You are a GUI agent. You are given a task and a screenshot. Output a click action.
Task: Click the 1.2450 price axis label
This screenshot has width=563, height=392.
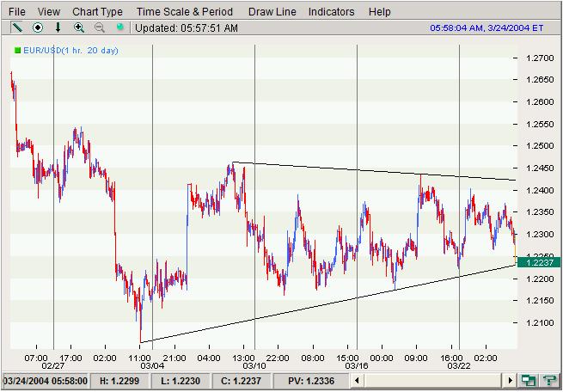[540, 168]
